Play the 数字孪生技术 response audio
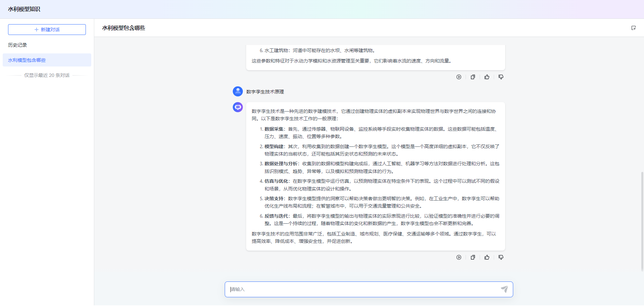 point(459,257)
